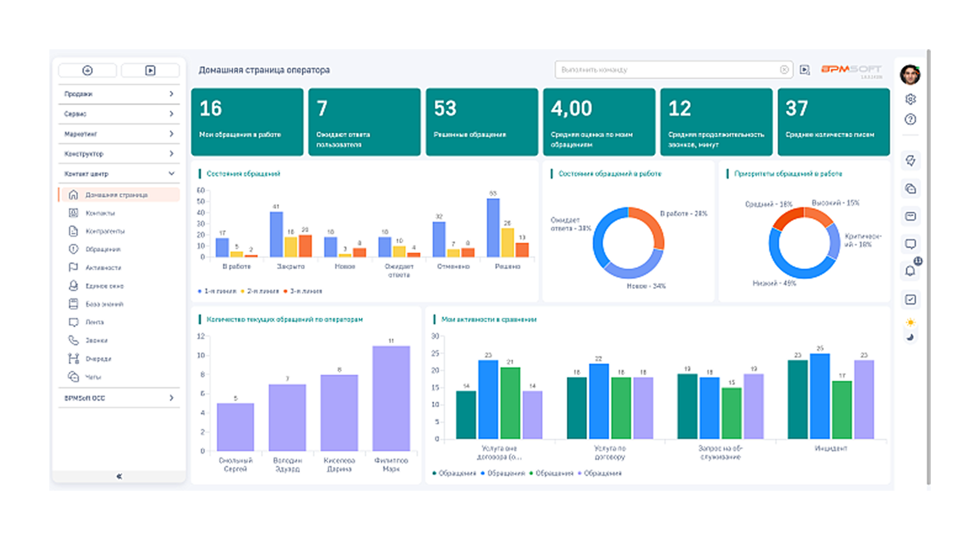Open Лента via its speech bubble icon
Image resolution: width=980 pixels, height=540 pixels.
[73, 322]
